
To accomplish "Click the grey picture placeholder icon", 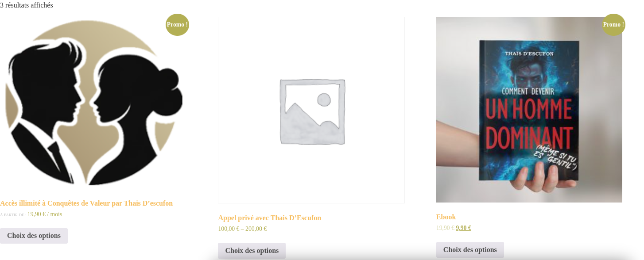I will [312, 111].
